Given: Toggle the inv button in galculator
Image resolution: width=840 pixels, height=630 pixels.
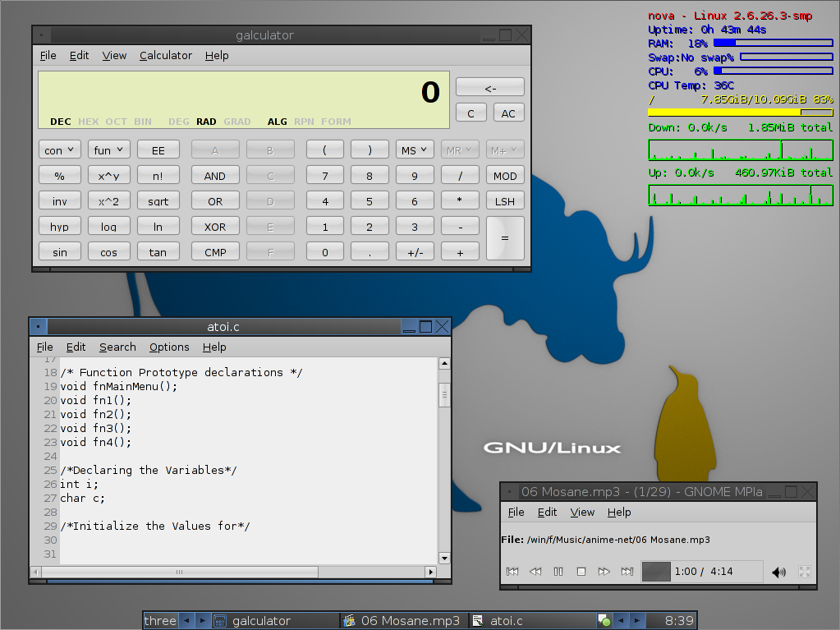Looking at the screenshot, I should point(60,201).
